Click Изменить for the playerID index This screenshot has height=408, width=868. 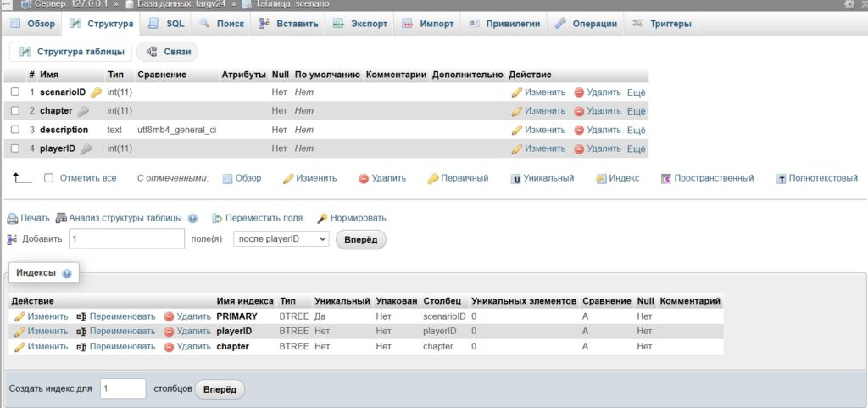pos(42,331)
